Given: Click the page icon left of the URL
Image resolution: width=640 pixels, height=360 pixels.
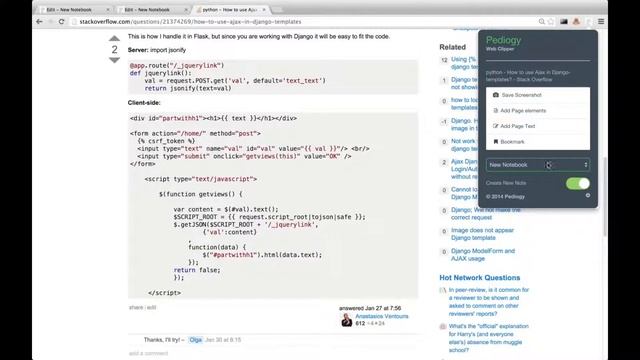Looking at the screenshot, I should (x=74, y=22).
